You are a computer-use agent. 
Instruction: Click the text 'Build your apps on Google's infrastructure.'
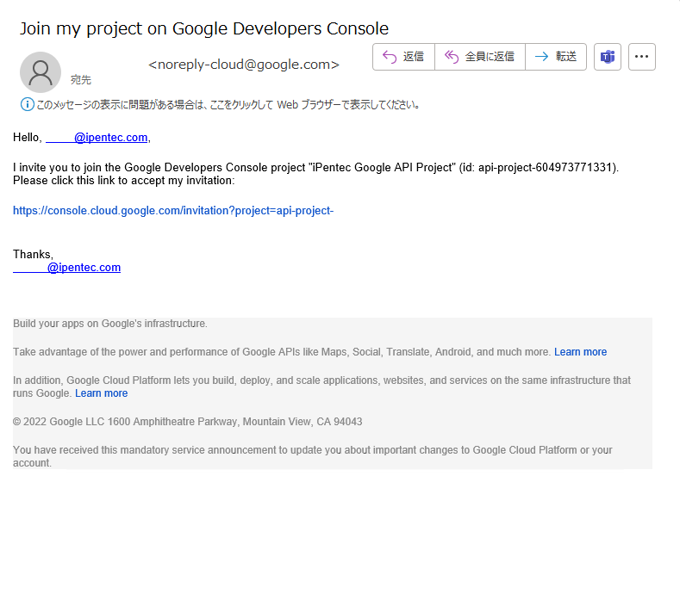pos(110,324)
